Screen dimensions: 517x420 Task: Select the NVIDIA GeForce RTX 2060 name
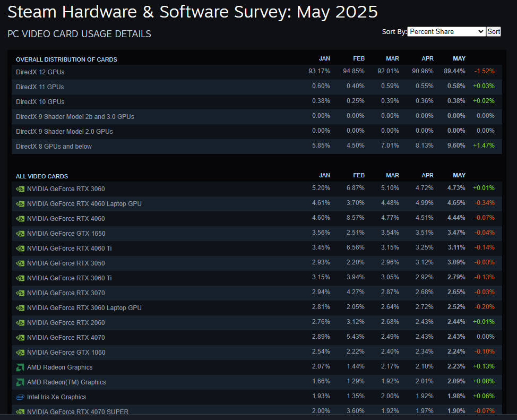coord(66,323)
